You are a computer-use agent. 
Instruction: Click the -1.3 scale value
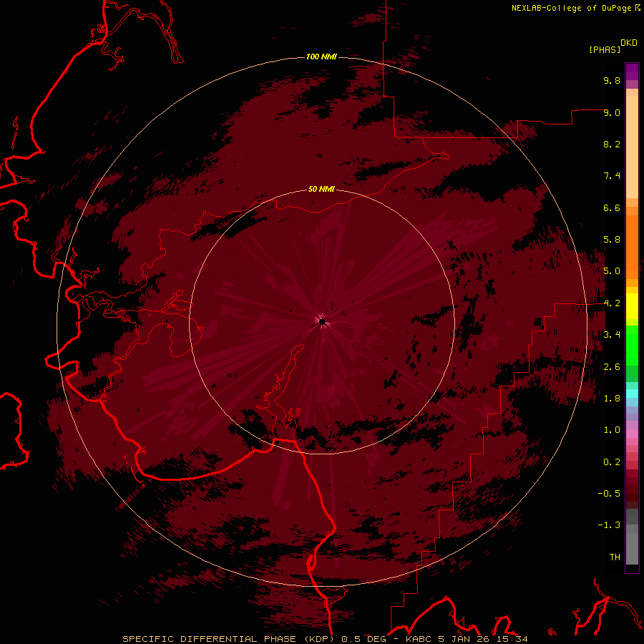[609, 525]
